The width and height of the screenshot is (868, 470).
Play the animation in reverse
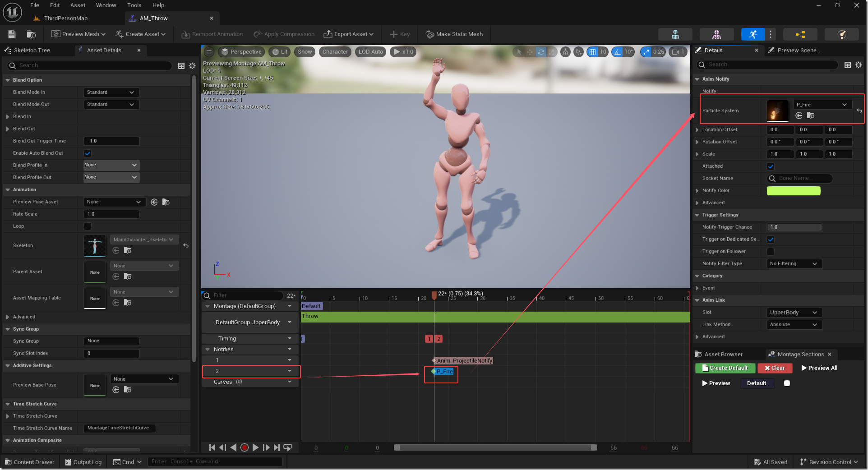click(233, 447)
